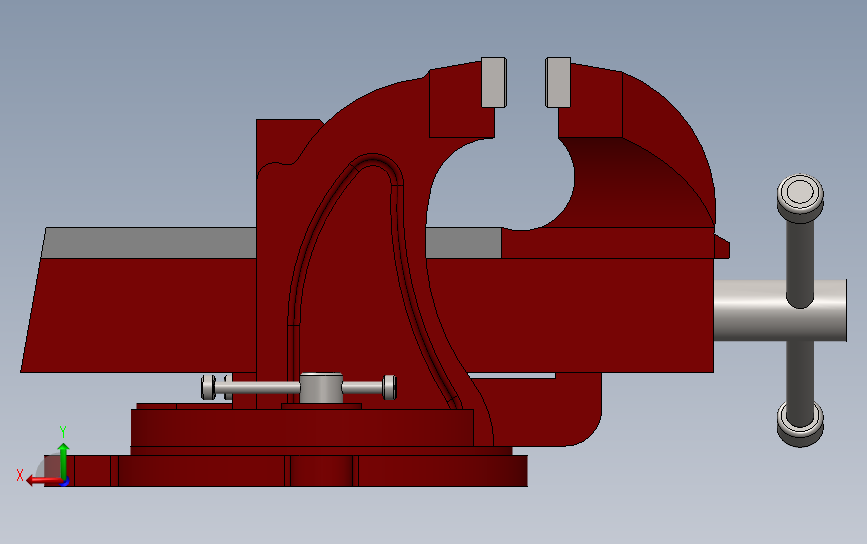Click the red X axis arrow of the triad
This screenshot has height=544, width=867.
coord(43,480)
